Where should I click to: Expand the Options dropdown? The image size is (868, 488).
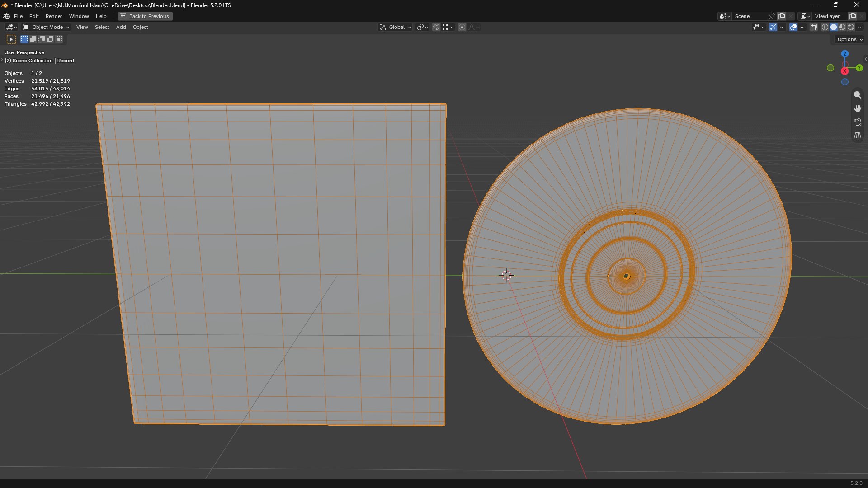coord(849,40)
